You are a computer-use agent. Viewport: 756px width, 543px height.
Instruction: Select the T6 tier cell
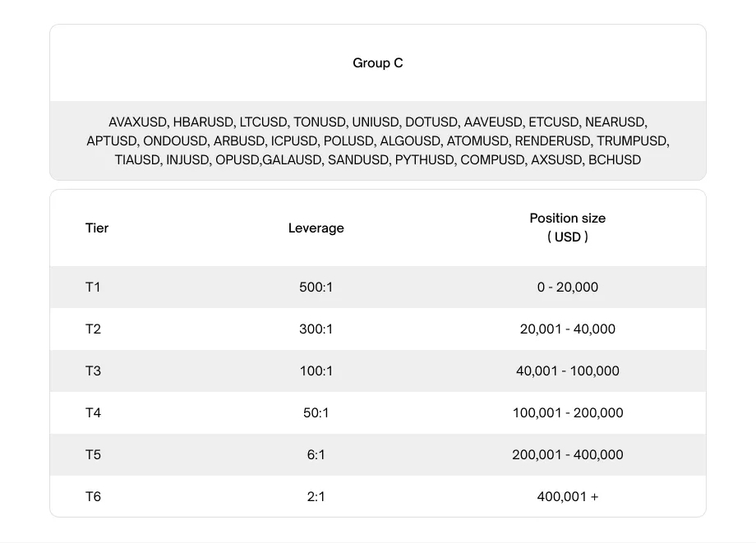coord(93,497)
